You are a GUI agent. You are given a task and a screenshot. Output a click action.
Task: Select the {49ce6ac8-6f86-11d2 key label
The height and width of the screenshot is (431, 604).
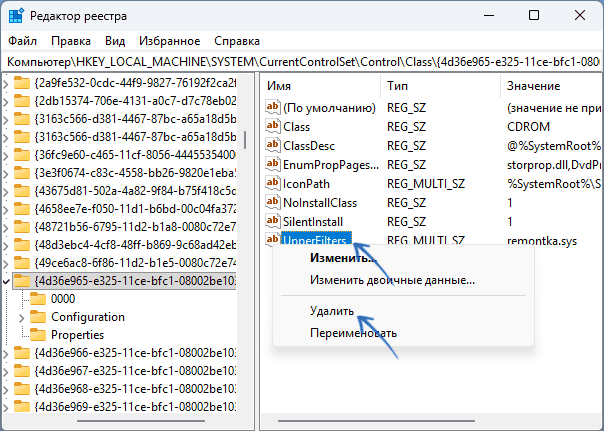pos(135,263)
